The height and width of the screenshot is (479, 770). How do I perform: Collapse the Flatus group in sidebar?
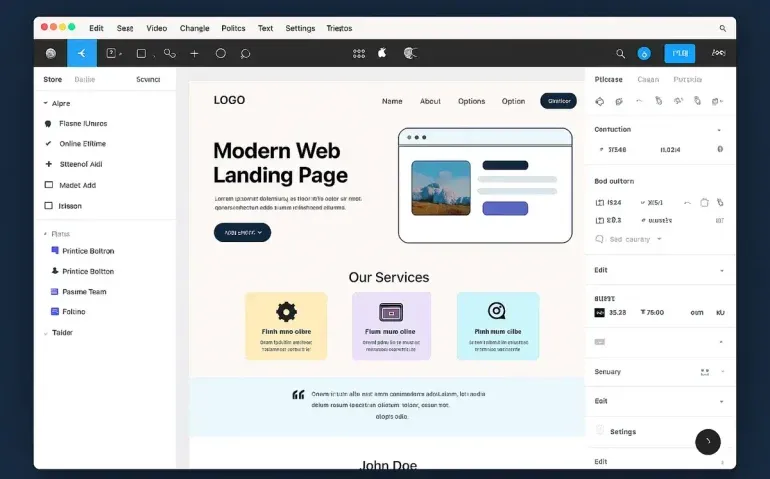(46, 234)
